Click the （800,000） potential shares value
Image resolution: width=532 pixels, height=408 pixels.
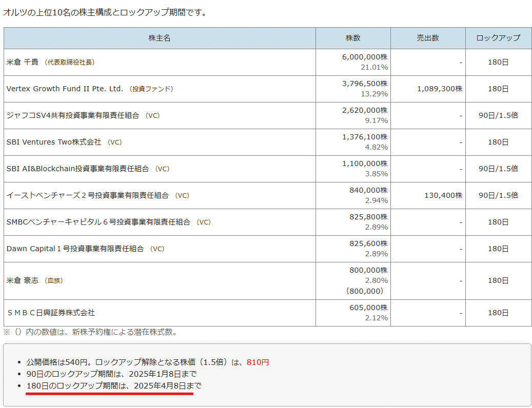[x=365, y=291]
